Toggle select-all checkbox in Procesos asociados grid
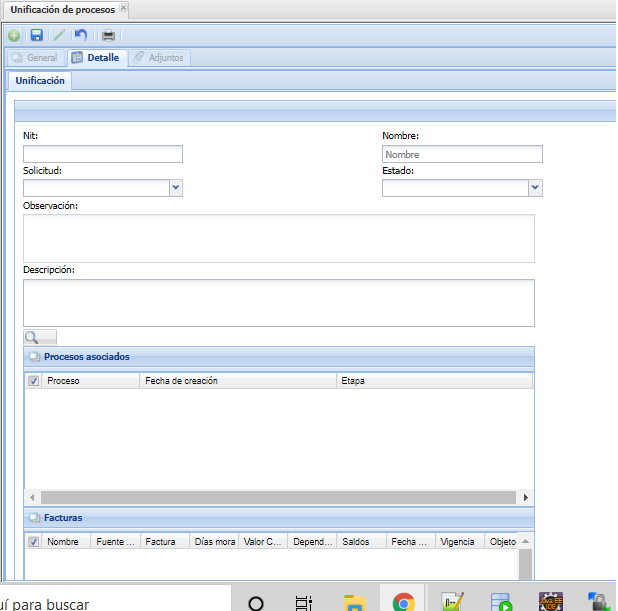618x611 pixels. point(34,381)
